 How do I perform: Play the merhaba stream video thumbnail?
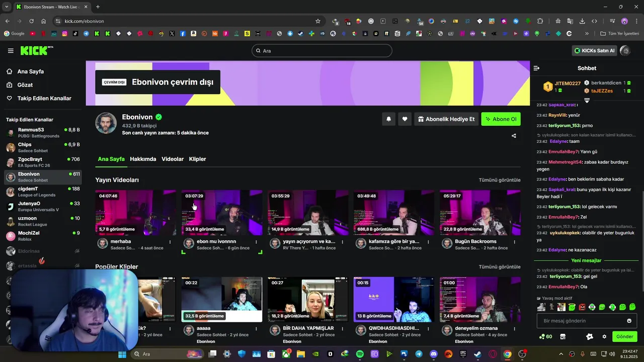click(136, 213)
